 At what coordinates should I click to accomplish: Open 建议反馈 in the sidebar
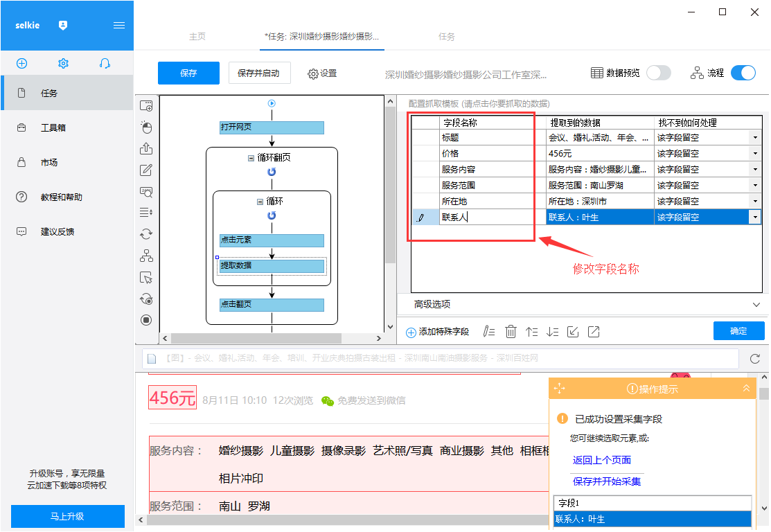[x=67, y=231]
